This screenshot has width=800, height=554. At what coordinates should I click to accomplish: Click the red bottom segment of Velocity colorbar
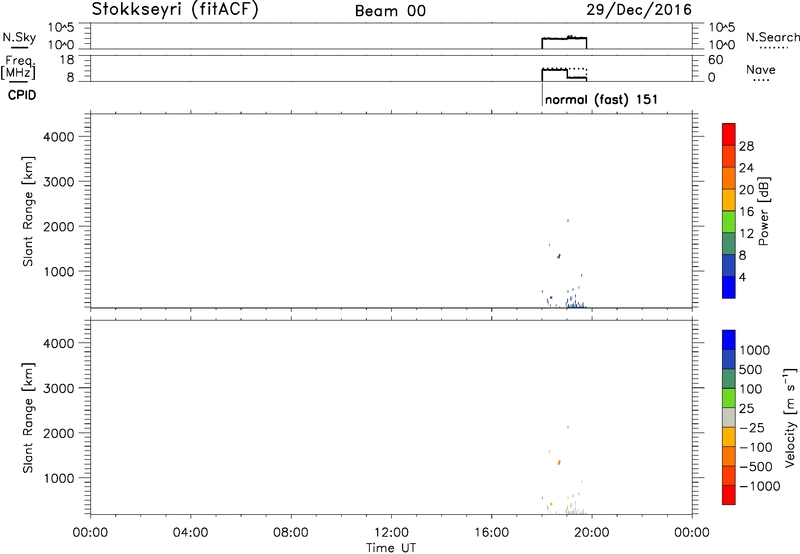point(729,495)
